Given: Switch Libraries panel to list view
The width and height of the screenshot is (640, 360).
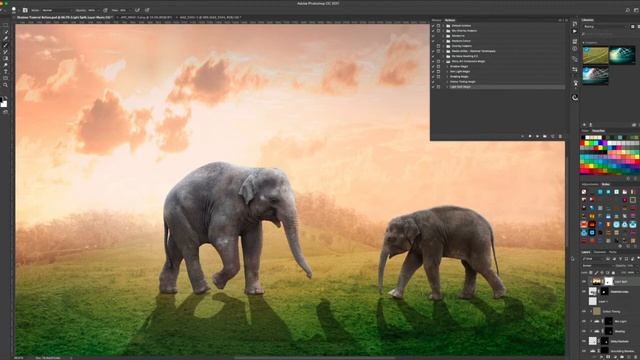Looking at the screenshot, I should [638, 27].
